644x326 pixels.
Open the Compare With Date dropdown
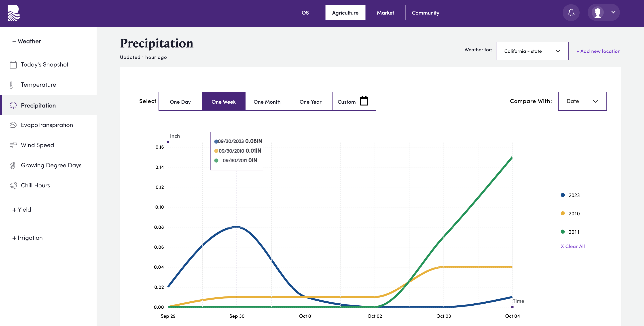582,101
